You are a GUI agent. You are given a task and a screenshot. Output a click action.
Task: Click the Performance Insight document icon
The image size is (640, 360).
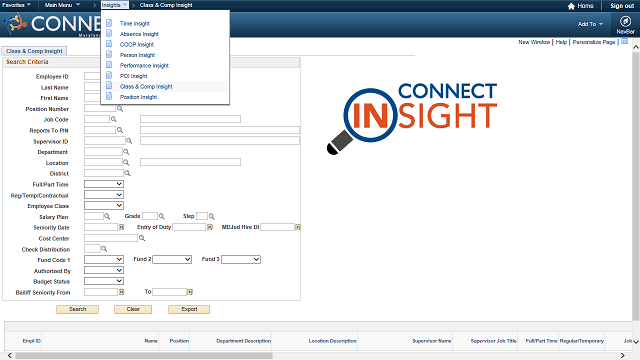click(x=109, y=65)
